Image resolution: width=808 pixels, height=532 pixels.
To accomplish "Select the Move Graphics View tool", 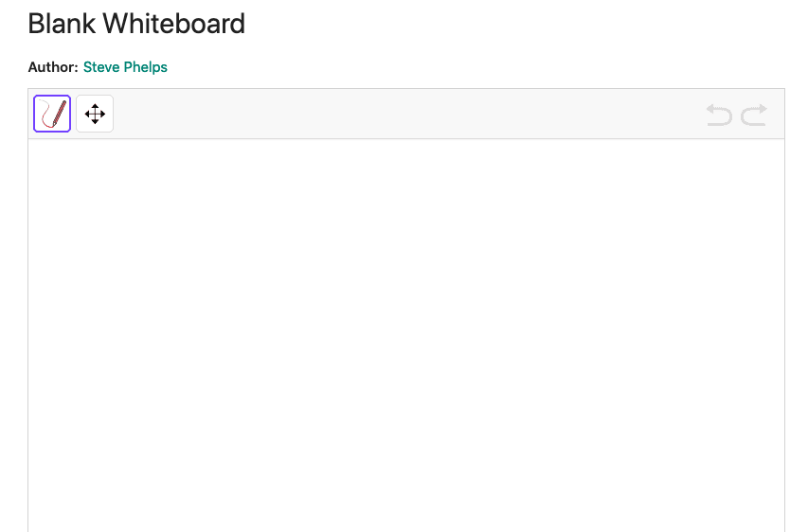I will point(95,114).
